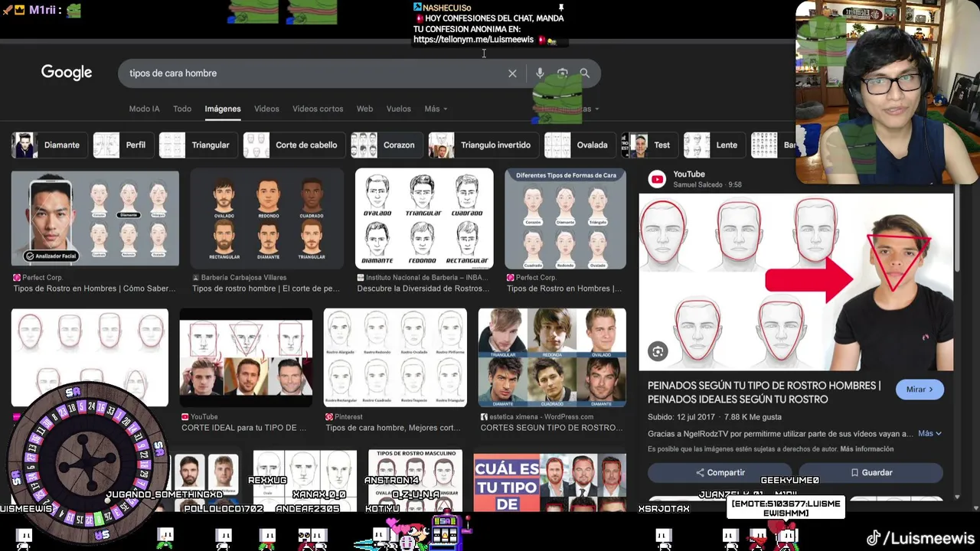This screenshot has width=980, height=551.
Task: Open 'CORTES SEGUN TIPO DE ROSTRO' link
Action: pyautogui.click(x=552, y=428)
